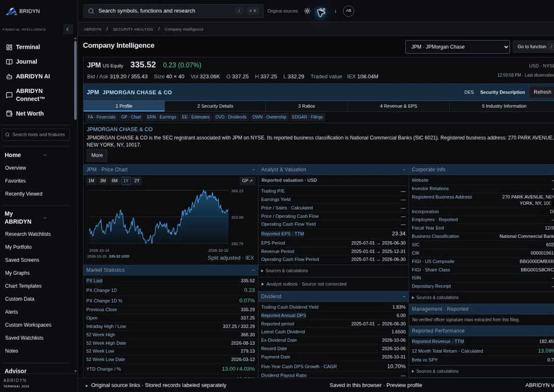The height and width of the screenshot is (392, 554).
Task: Open the Journal book icon
Action: coord(9,62)
